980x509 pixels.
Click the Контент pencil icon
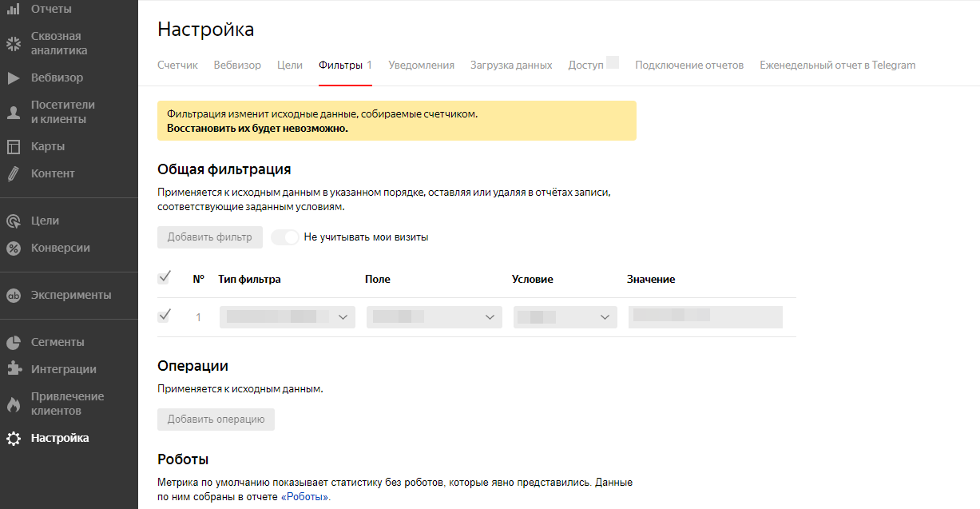pyautogui.click(x=14, y=174)
